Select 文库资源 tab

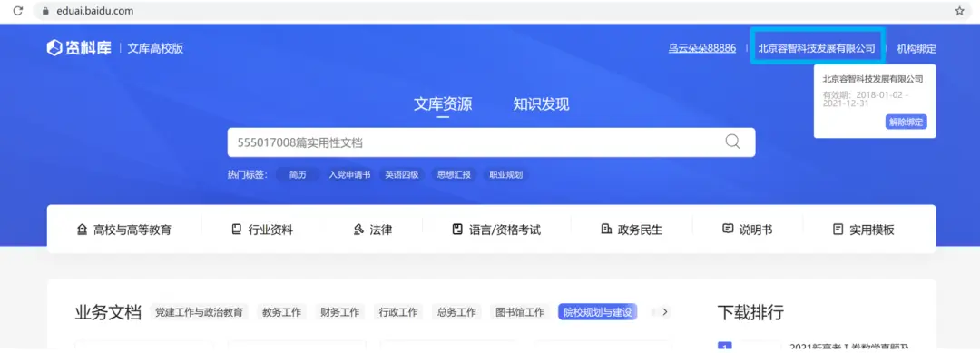click(x=443, y=104)
